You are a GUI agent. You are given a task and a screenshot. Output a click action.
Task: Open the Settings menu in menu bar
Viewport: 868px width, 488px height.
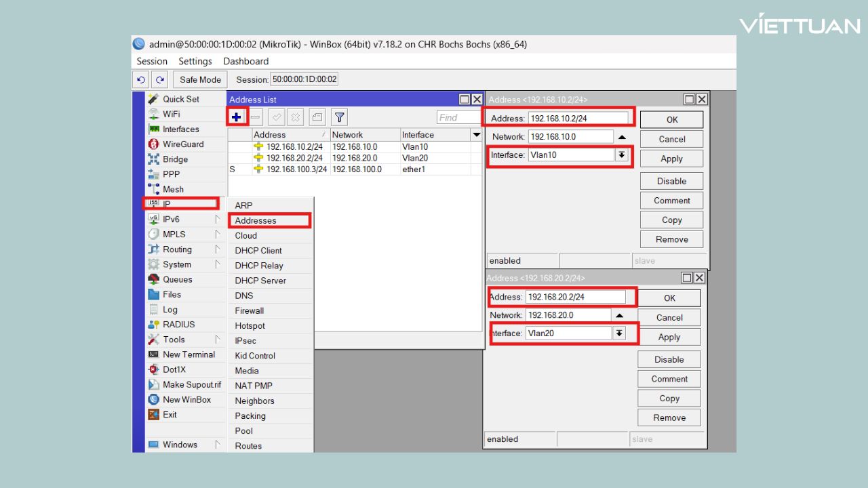[195, 61]
